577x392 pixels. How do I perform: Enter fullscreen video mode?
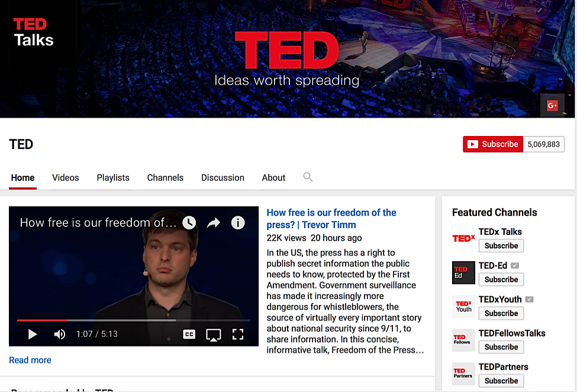click(238, 334)
